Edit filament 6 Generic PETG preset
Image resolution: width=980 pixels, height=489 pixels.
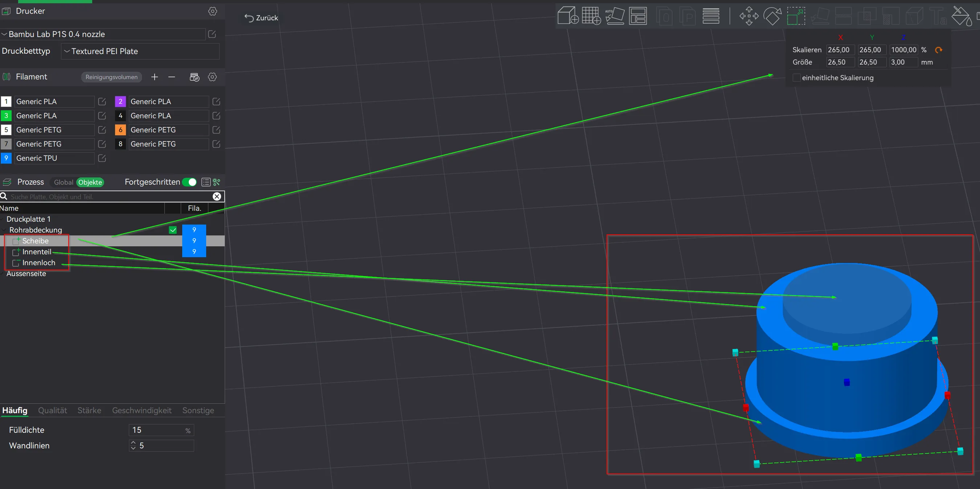pos(216,130)
